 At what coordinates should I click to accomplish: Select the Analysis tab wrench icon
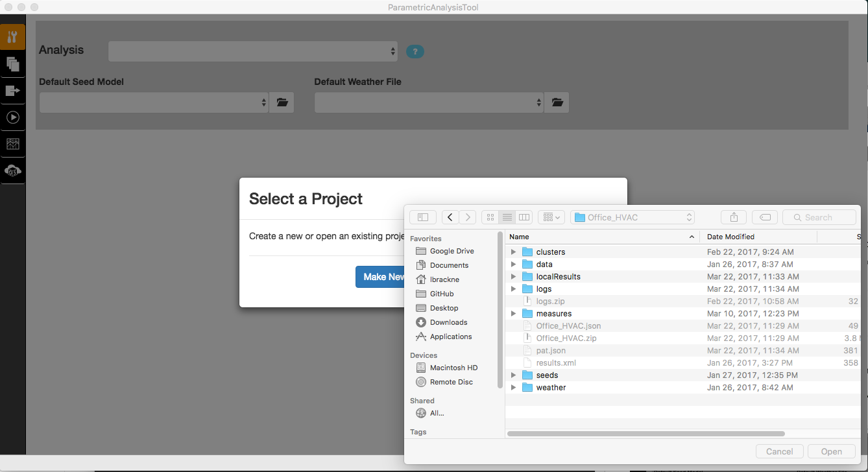[x=12, y=37]
